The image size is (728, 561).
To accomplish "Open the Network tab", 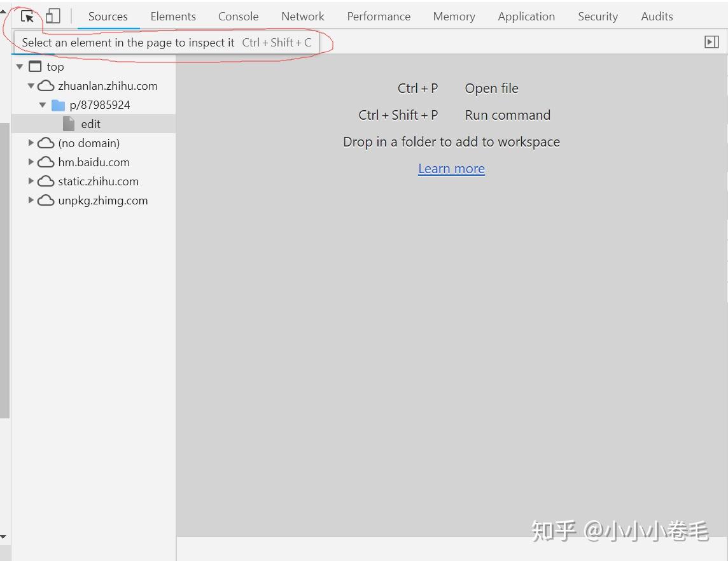I will (x=303, y=17).
